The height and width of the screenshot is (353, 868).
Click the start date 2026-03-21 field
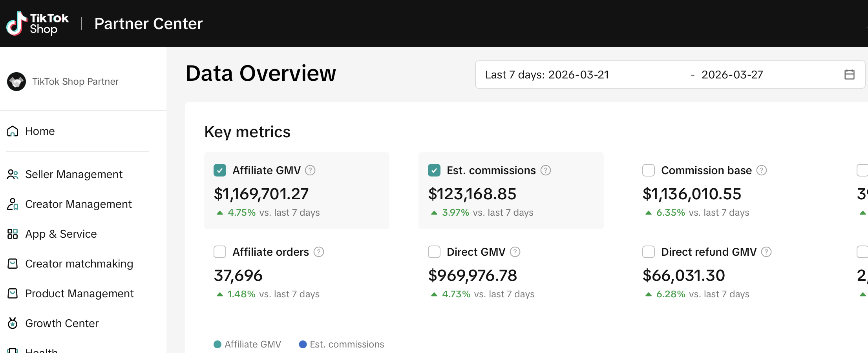point(578,75)
